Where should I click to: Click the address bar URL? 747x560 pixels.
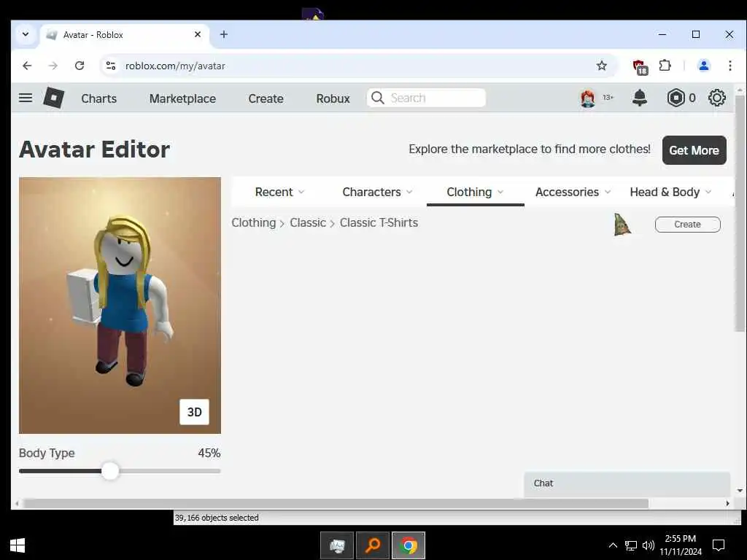(175, 66)
